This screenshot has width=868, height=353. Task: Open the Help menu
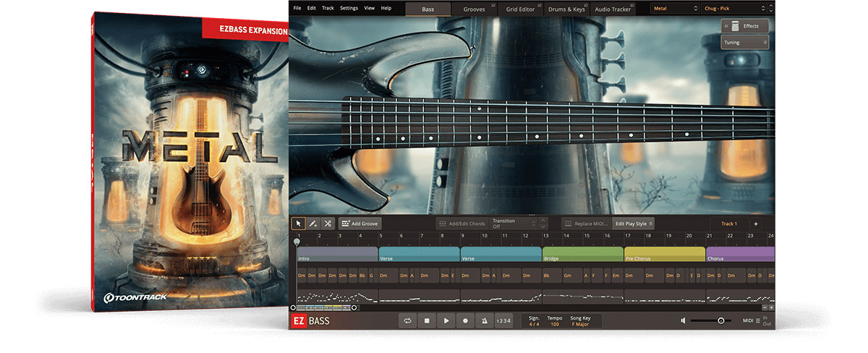tap(386, 8)
